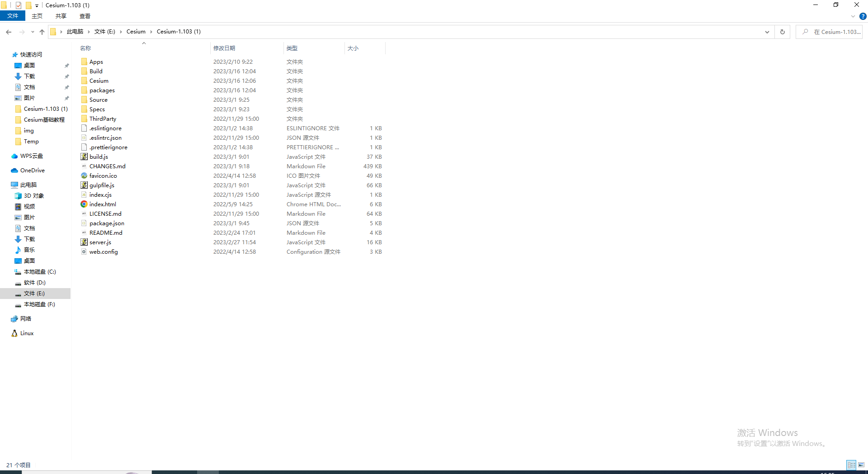The height and width of the screenshot is (474, 868).
Task: Open 网络 in navigation pane
Action: click(x=26, y=319)
